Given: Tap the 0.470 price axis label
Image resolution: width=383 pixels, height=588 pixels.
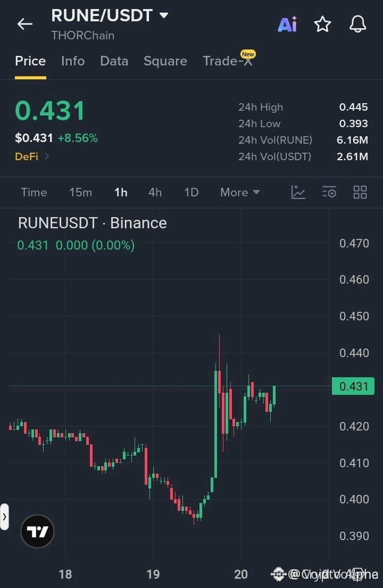Looking at the screenshot, I should [x=354, y=243].
